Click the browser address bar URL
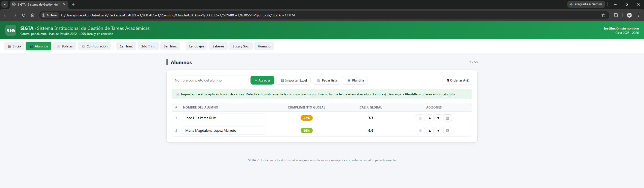Image resolution: width=644 pixels, height=188 pixels. click(x=178, y=15)
